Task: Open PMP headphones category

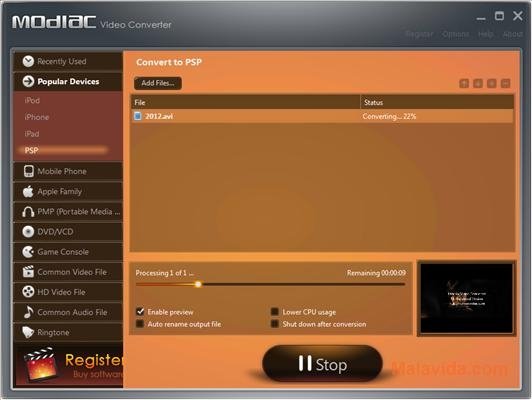Action: pos(68,212)
